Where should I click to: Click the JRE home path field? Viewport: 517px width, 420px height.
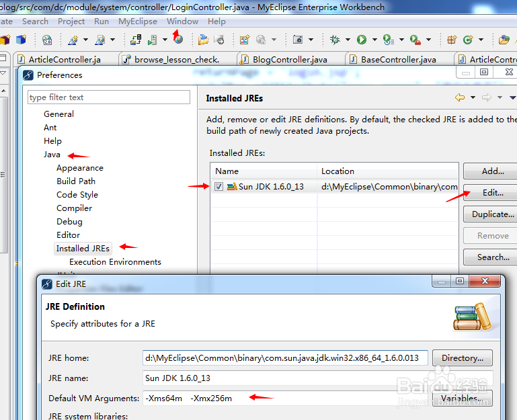(285, 358)
